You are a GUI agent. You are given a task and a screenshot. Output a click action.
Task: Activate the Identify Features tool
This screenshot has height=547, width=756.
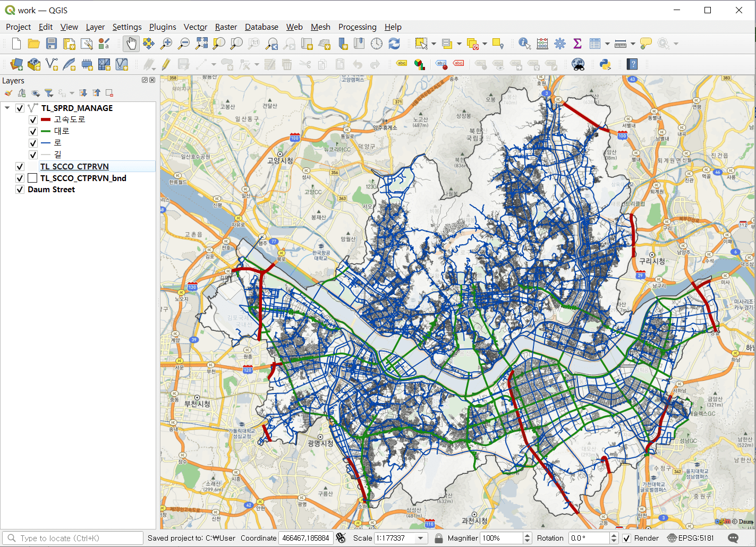point(524,44)
